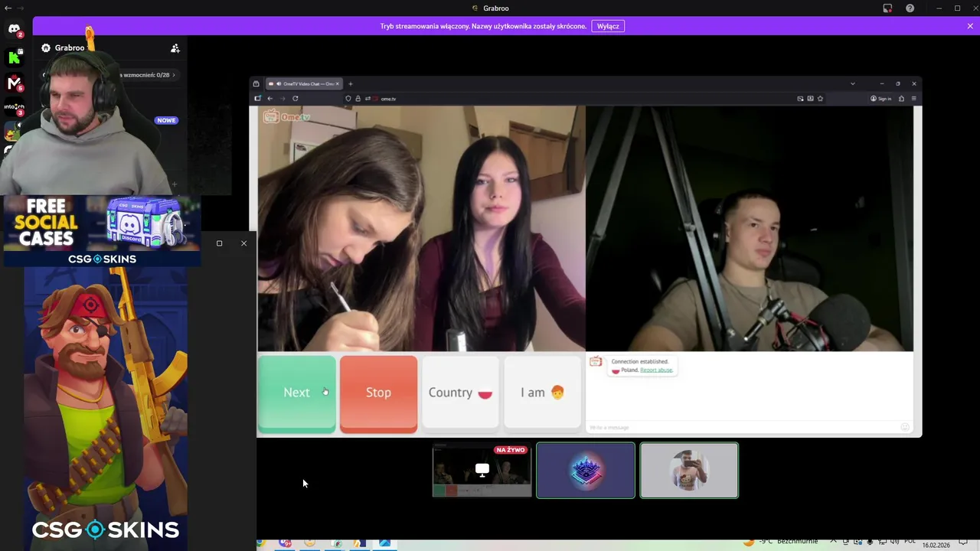
Task: Bookmark the page with the star icon
Action: 820,99
